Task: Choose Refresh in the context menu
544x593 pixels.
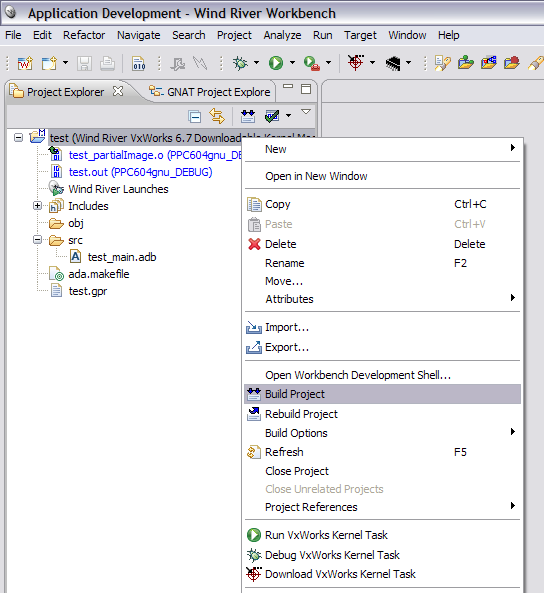Action: click(x=382, y=452)
